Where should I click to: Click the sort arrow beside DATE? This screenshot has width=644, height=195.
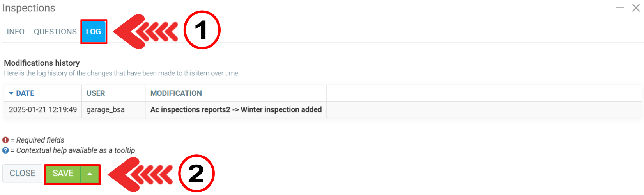point(11,93)
